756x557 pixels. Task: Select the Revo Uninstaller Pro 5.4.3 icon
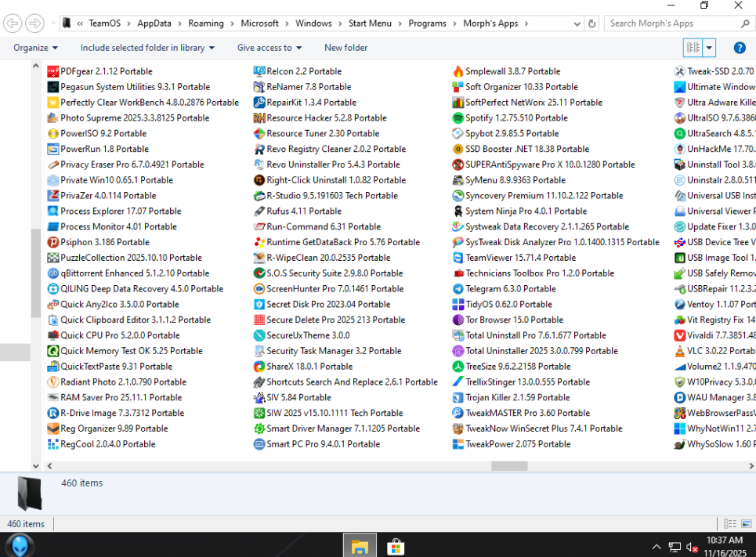pyautogui.click(x=259, y=165)
